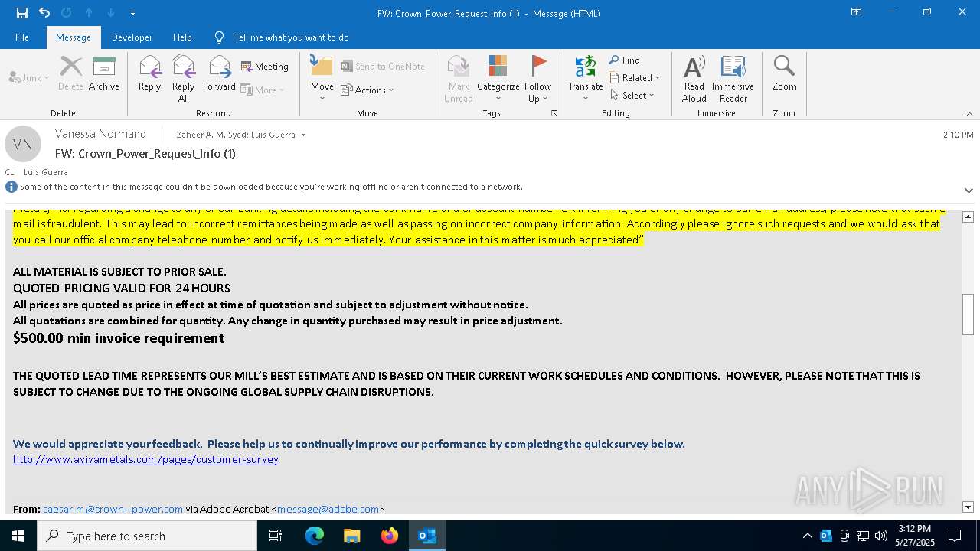Open the Zoom dialog
This screenshot has height=551, width=980.
point(784,73)
